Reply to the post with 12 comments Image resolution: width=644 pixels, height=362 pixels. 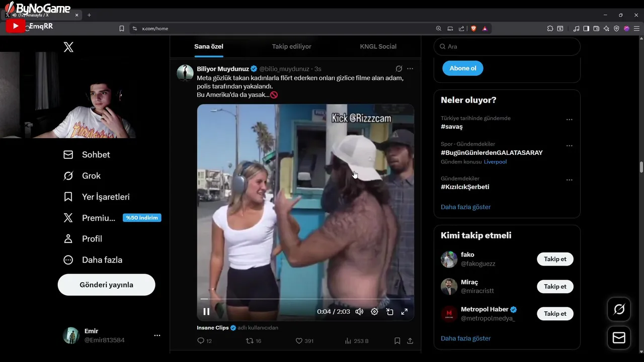(x=204, y=341)
